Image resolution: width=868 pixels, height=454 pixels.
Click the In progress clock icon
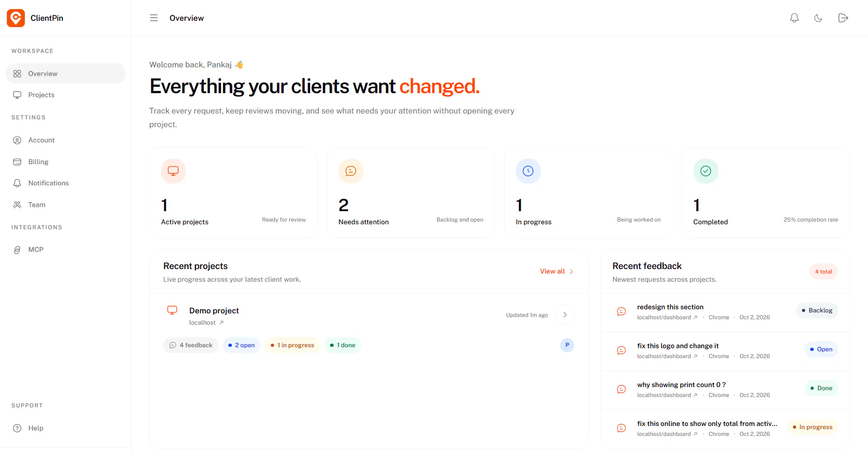point(528,171)
